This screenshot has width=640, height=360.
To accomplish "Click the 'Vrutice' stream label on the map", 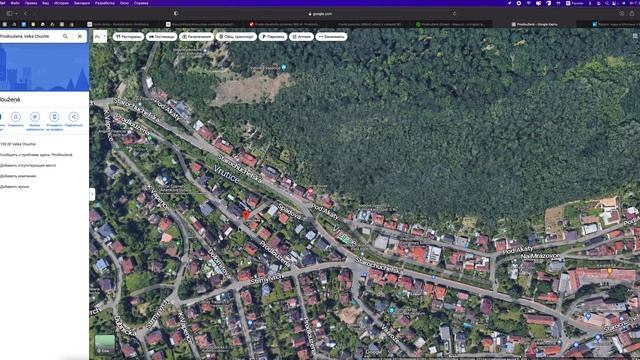I will click(226, 174).
